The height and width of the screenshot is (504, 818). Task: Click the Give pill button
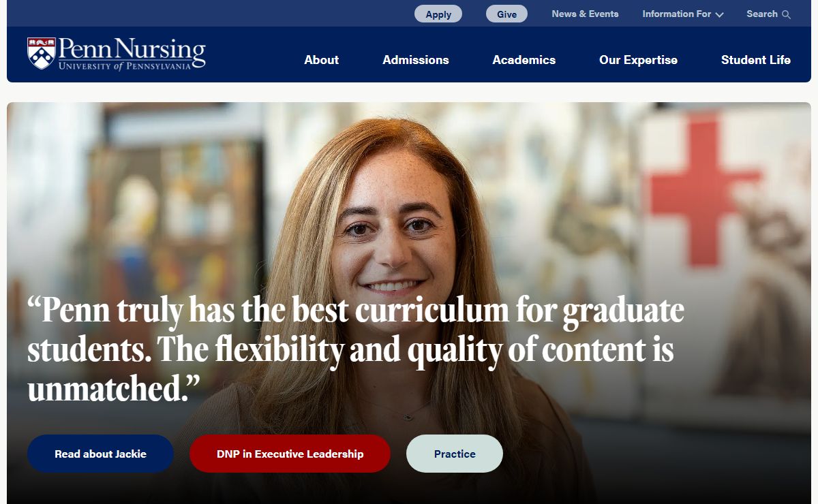[x=506, y=14]
